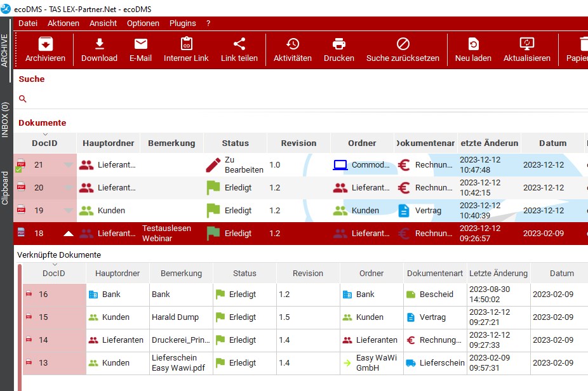Expand linked documents of row 19

coord(68,211)
